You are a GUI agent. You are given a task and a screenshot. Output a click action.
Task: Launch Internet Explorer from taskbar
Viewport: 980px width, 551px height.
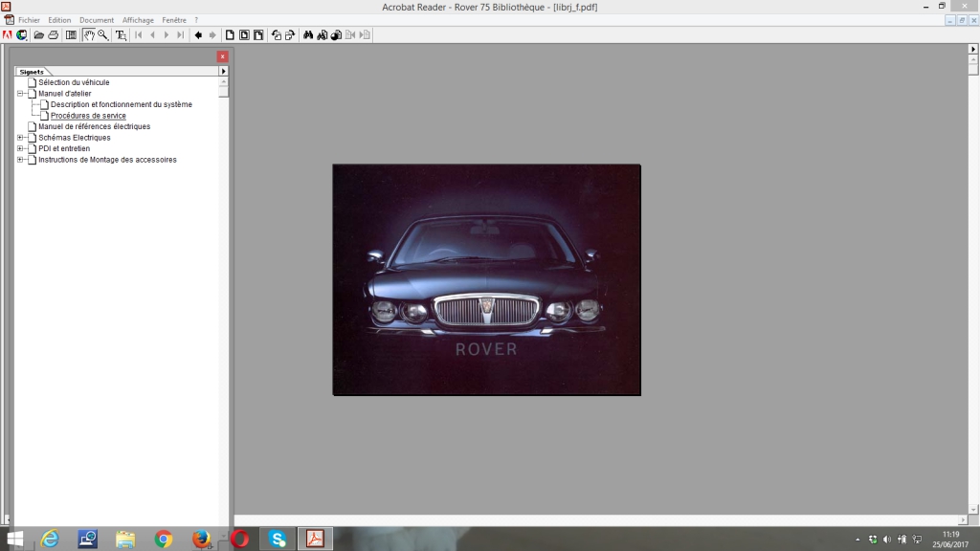[x=50, y=539]
